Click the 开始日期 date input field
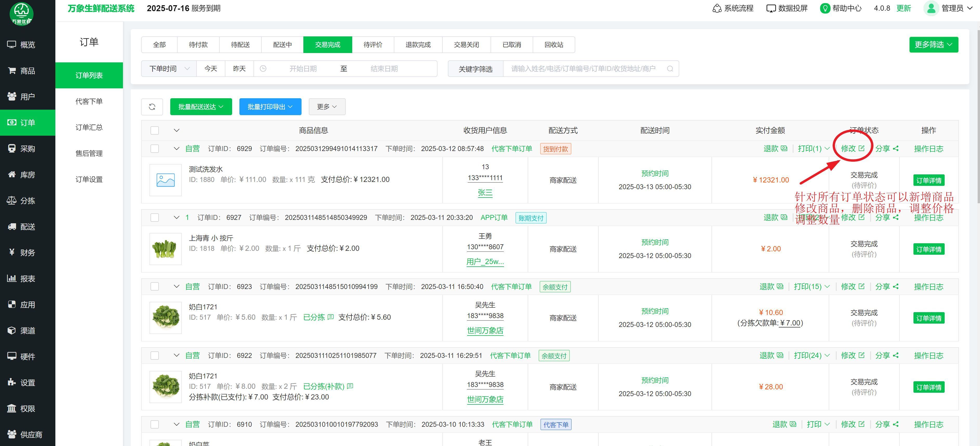Viewport: 980px width, 446px height. tap(303, 69)
